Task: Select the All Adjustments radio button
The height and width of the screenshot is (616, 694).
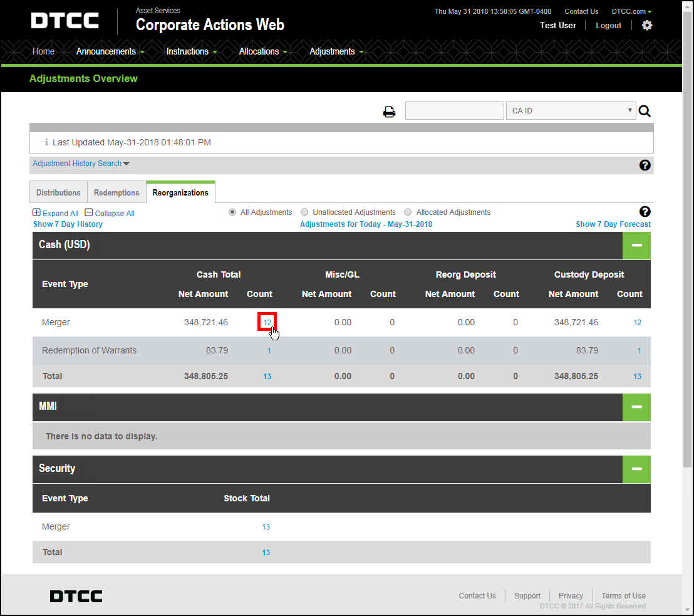Action: (232, 212)
